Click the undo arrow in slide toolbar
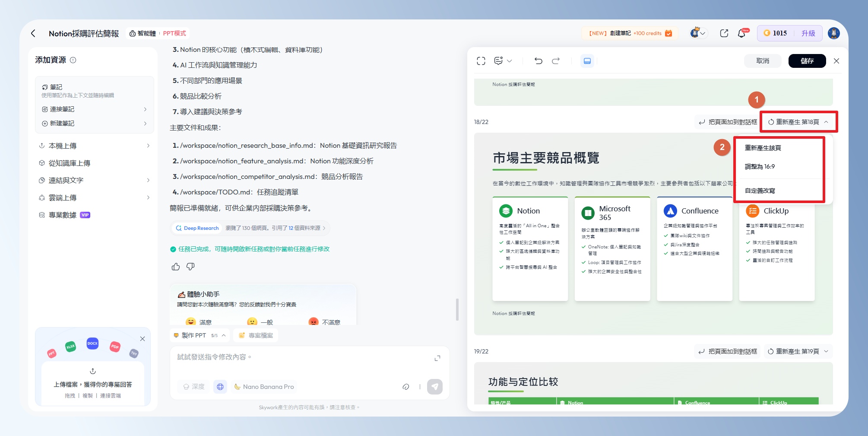868x436 pixels. 538,61
